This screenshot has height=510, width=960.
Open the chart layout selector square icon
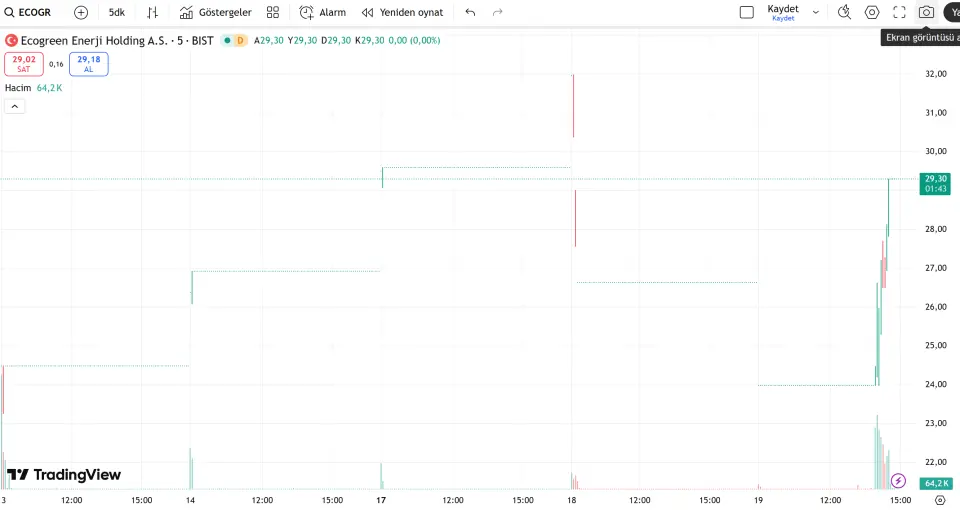click(x=746, y=12)
